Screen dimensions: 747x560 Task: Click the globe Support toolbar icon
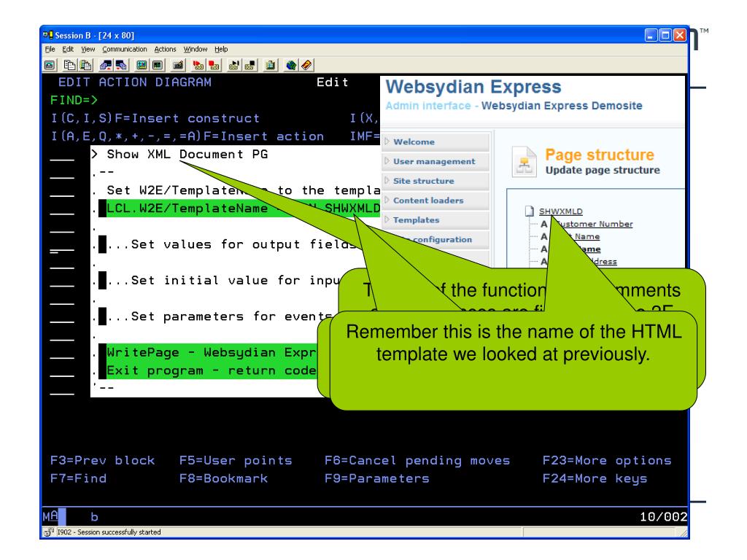(x=290, y=65)
